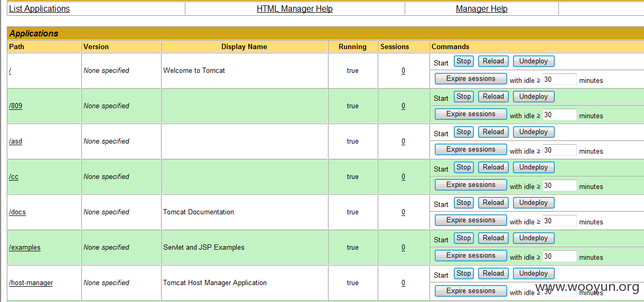Focus idle minutes field for /docs

(559, 221)
